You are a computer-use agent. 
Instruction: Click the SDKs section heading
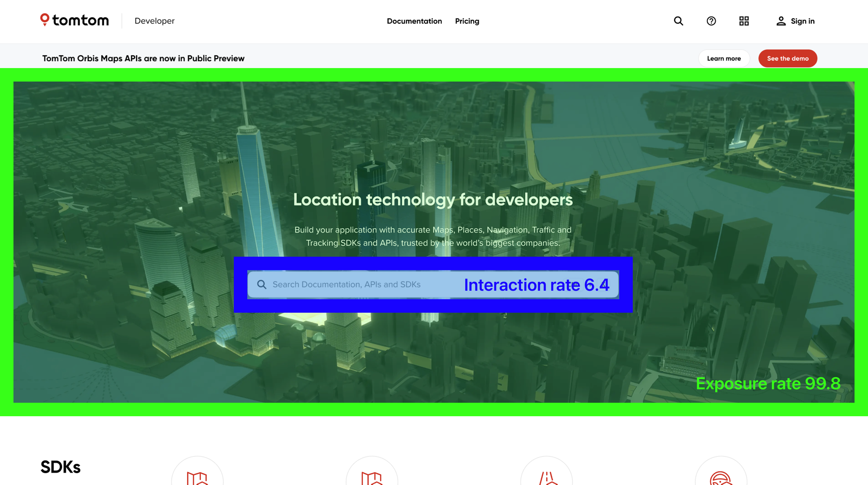click(x=61, y=467)
